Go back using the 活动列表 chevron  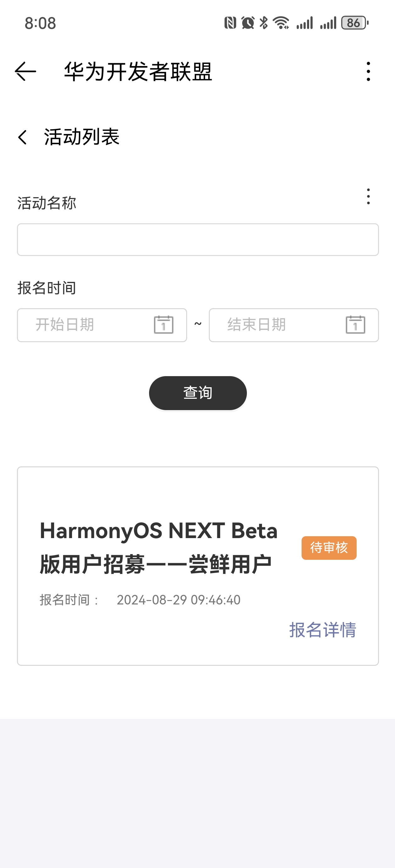pyautogui.click(x=23, y=137)
